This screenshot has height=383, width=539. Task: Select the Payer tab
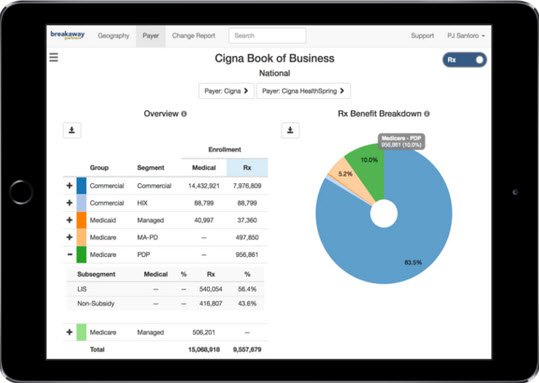click(x=151, y=35)
